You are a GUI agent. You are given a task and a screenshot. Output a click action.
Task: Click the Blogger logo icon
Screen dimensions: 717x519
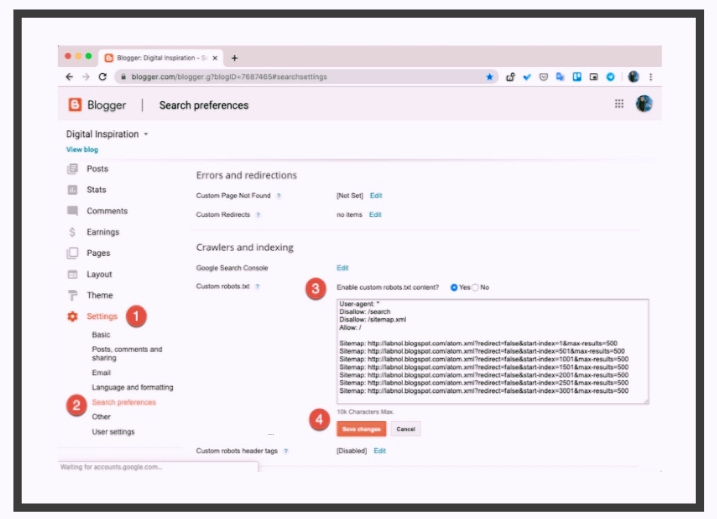75,105
